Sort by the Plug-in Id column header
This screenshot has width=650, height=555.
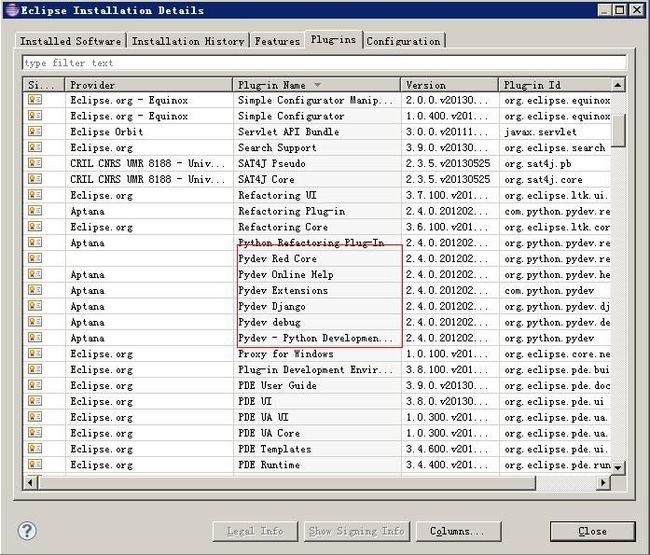click(x=555, y=85)
